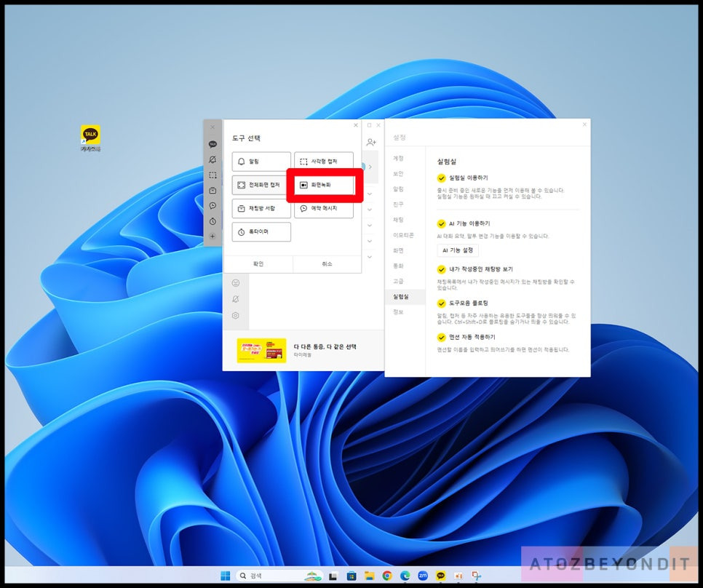Viewport: 703px width, 588px height.
Task: Close the floating toolbar with its X
Action: coord(213,127)
